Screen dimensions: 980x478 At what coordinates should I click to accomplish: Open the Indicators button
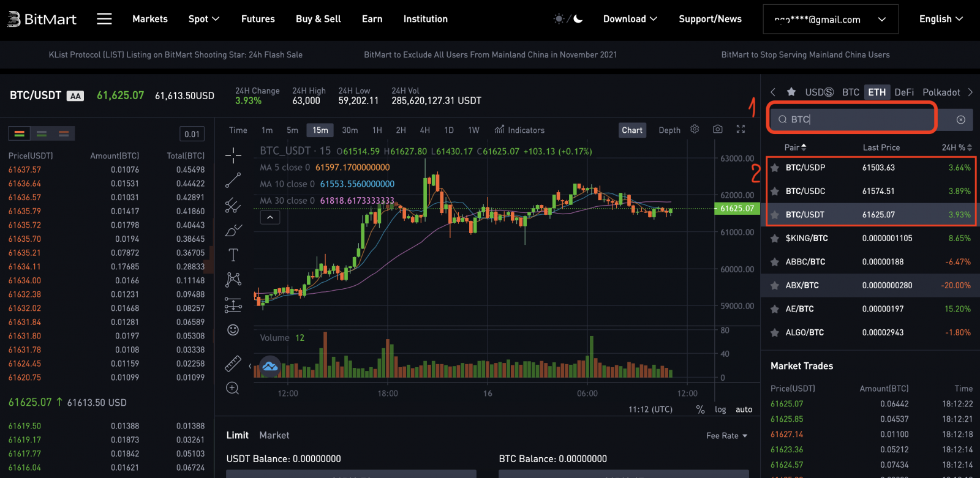(x=519, y=130)
